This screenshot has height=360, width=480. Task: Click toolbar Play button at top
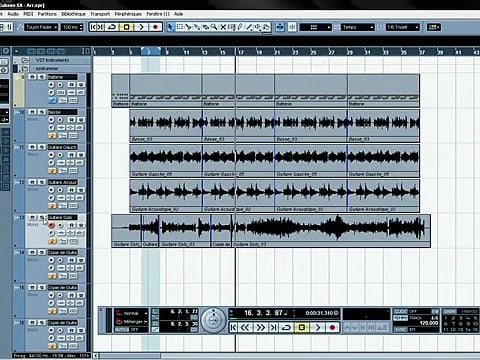coord(141,27)
